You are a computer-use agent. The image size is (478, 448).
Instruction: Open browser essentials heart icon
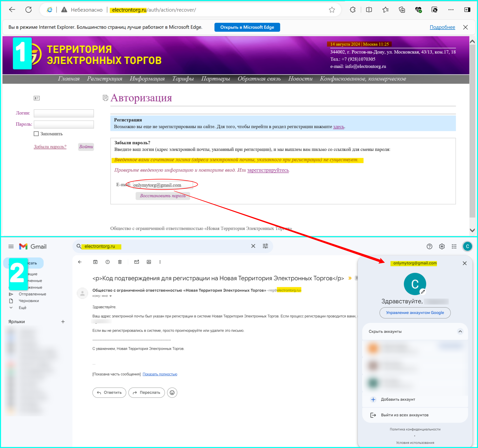click(418, 10)
